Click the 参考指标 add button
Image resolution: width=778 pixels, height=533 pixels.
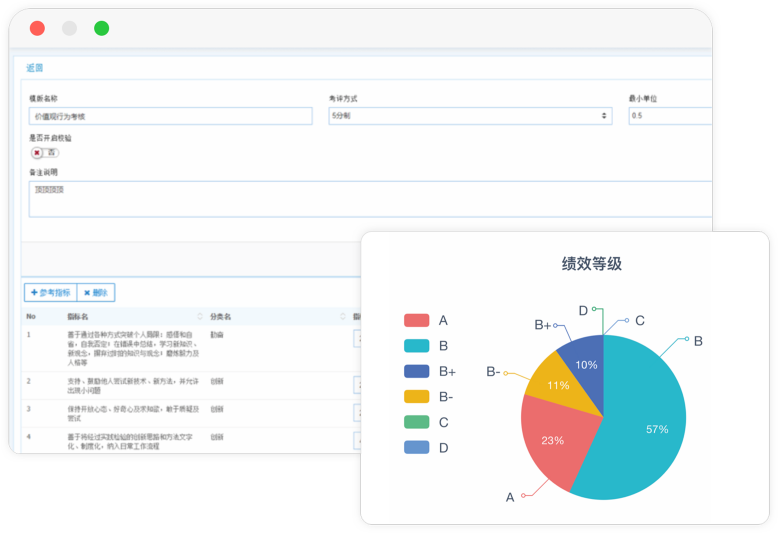point(51,293)
